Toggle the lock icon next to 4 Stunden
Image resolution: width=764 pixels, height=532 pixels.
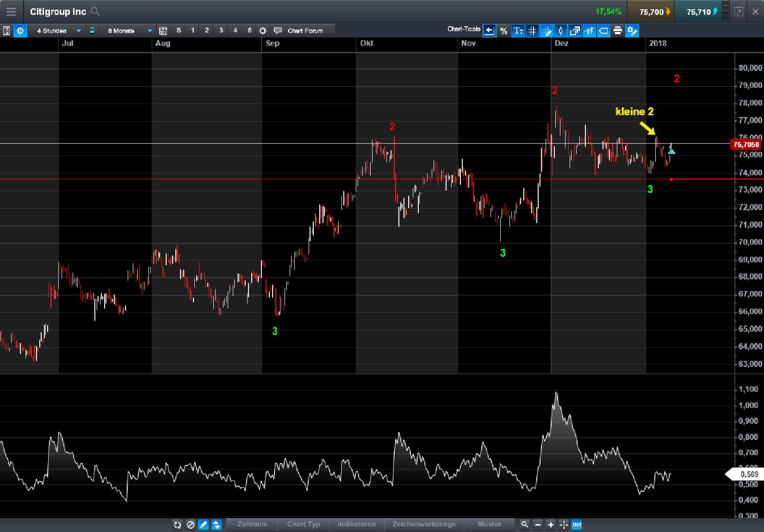point(92,30)
